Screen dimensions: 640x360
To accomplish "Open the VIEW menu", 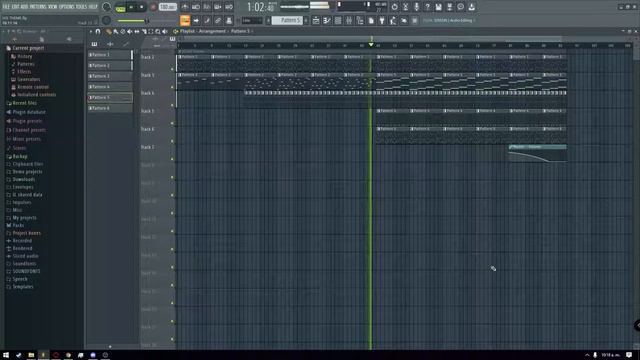I will [x=53, y=7].
